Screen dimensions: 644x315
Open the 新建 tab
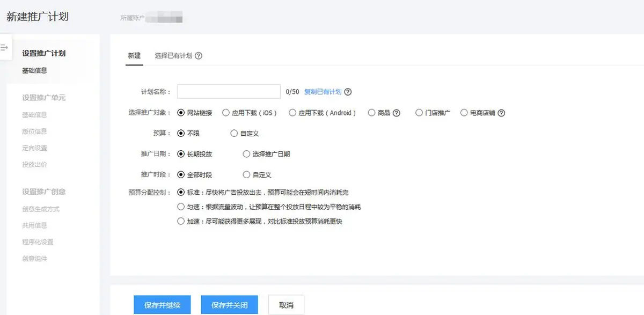[x=134, y=56]
